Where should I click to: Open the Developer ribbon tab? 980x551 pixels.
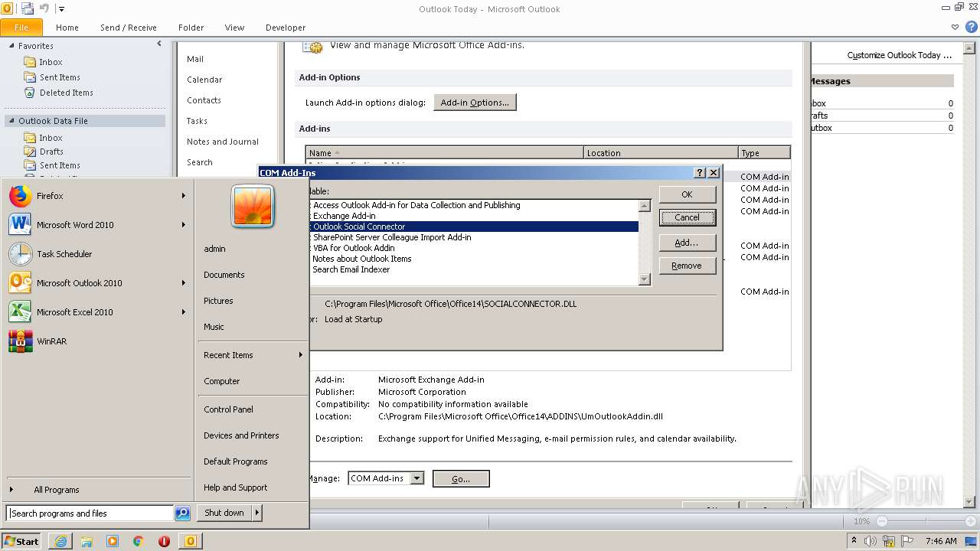point(286,28)
